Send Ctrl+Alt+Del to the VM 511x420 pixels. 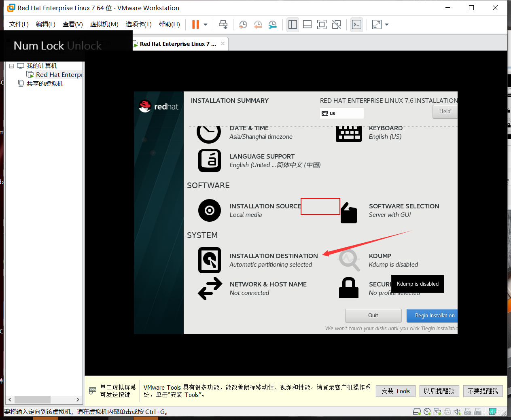click(223, 25)
